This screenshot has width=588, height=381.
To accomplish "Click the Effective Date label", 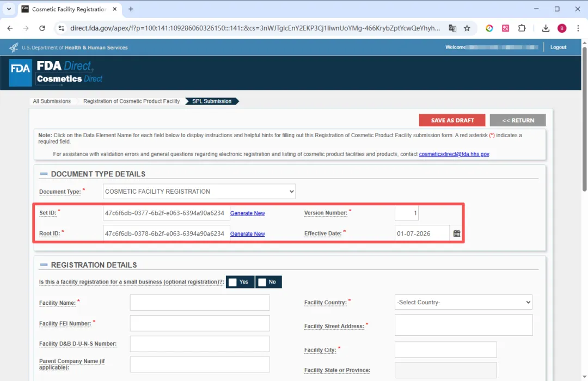I will (x=323, y=233).
